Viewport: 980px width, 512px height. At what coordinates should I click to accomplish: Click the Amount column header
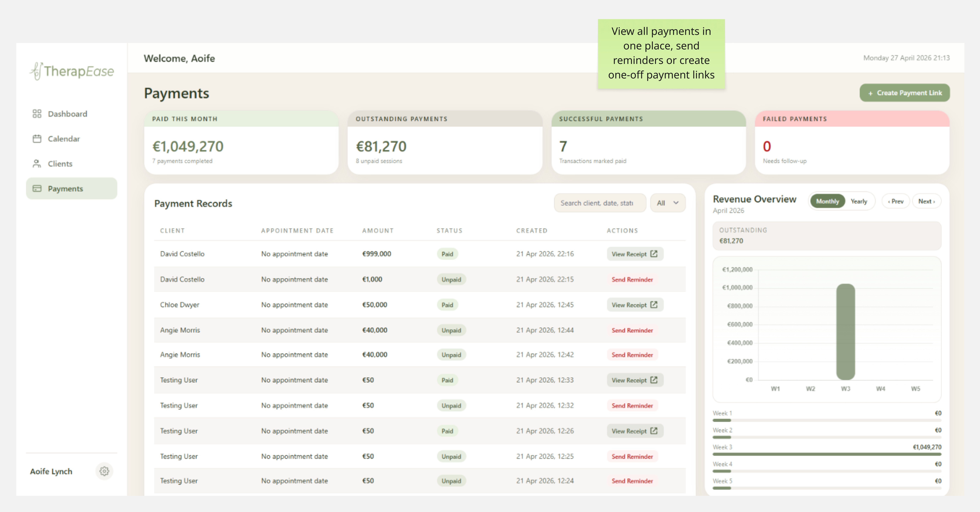coord(378,231)
